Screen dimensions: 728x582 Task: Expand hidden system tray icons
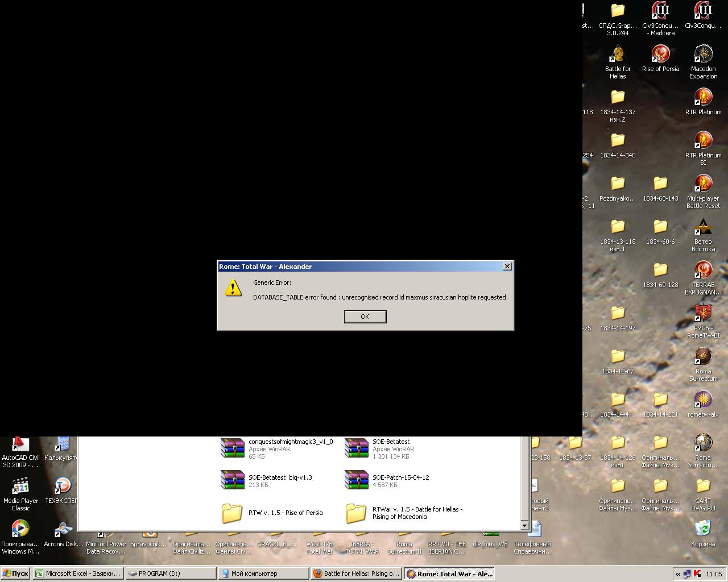tap(677, 574)
